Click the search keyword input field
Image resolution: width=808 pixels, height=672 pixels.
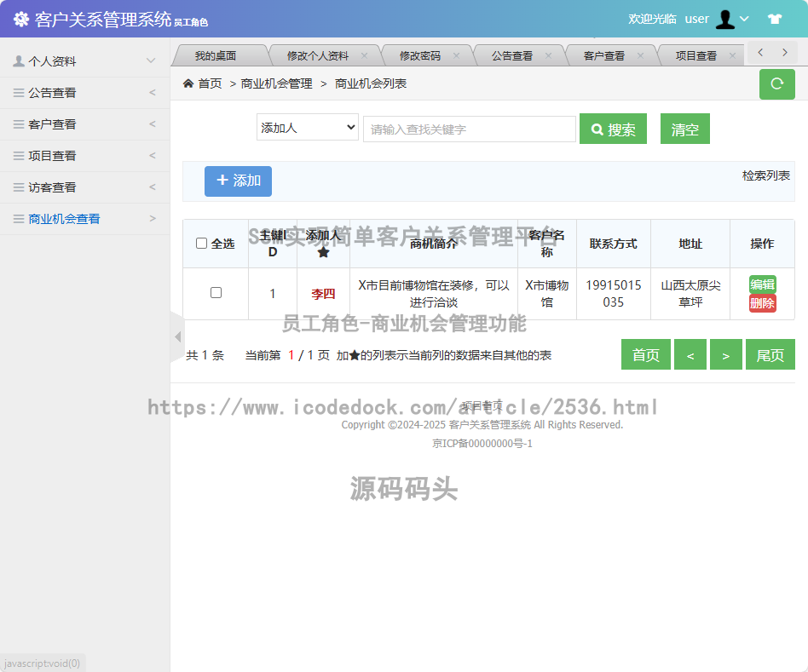tap(470, 129)
